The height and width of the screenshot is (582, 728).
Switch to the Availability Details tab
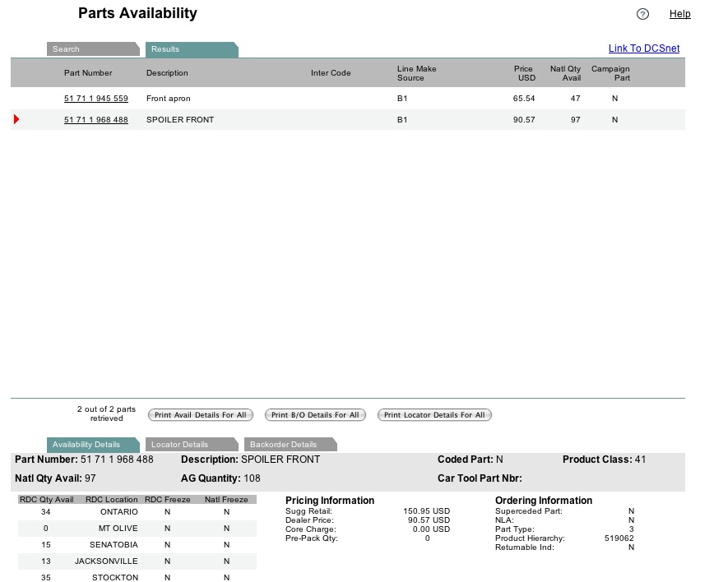90,445
